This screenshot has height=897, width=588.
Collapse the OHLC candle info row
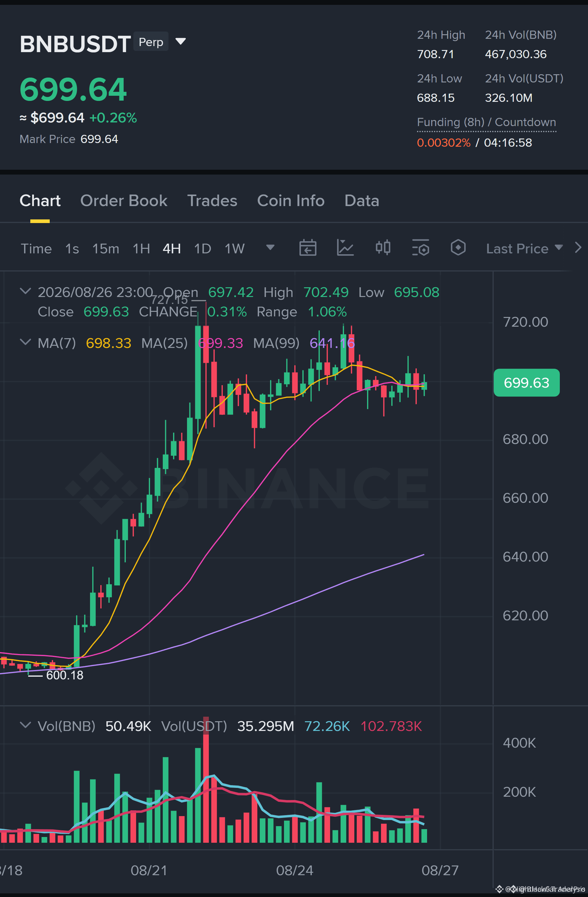point(25,291)
